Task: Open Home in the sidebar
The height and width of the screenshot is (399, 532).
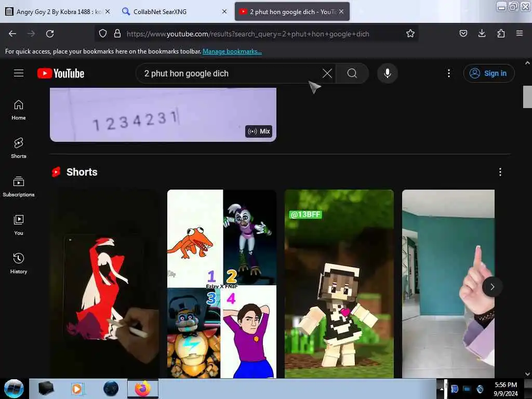Action: [x=19, y=110]
